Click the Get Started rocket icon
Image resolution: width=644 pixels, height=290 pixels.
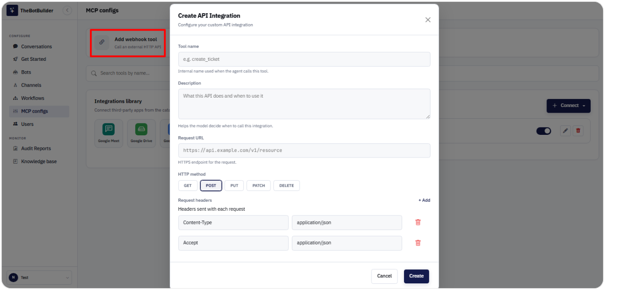pos(16,59)
